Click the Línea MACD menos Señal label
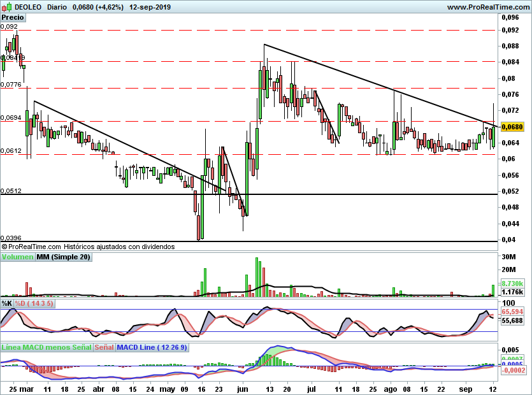 [47, 347]
